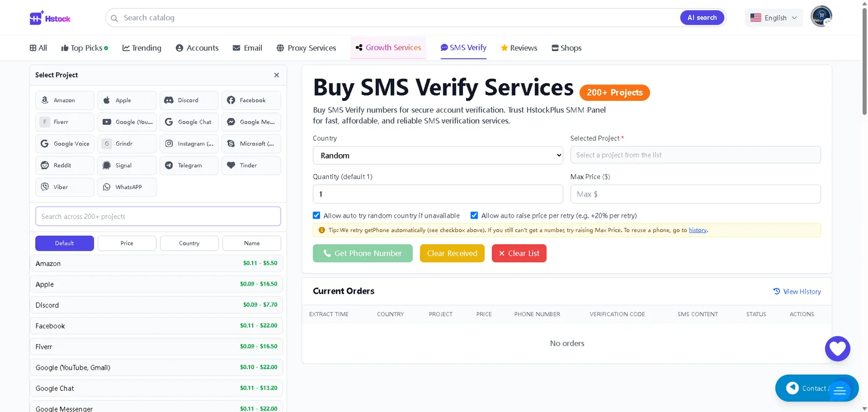Screen dimensions: 868x412
Task: Click the Clear List button
Action: [x=519, y=253]
